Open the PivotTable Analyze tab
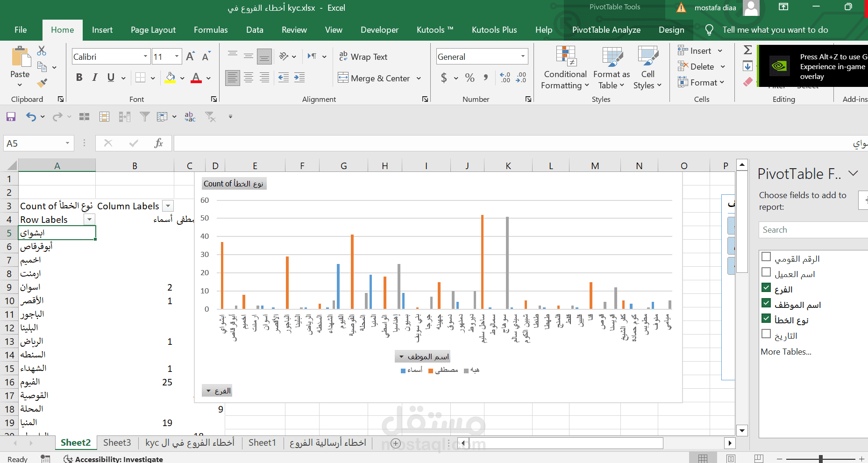 [606, 30]
